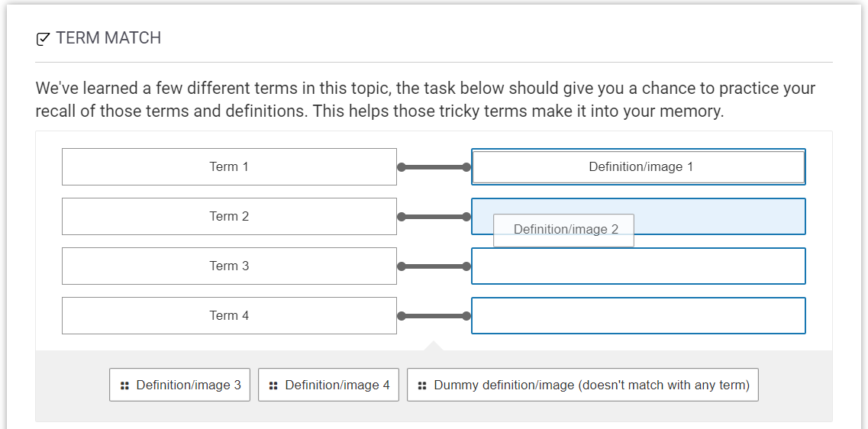Choose the Dummy definition/image option text
Image resolution: width=868 pixels, height=429 pixels.
click(592, 385)
